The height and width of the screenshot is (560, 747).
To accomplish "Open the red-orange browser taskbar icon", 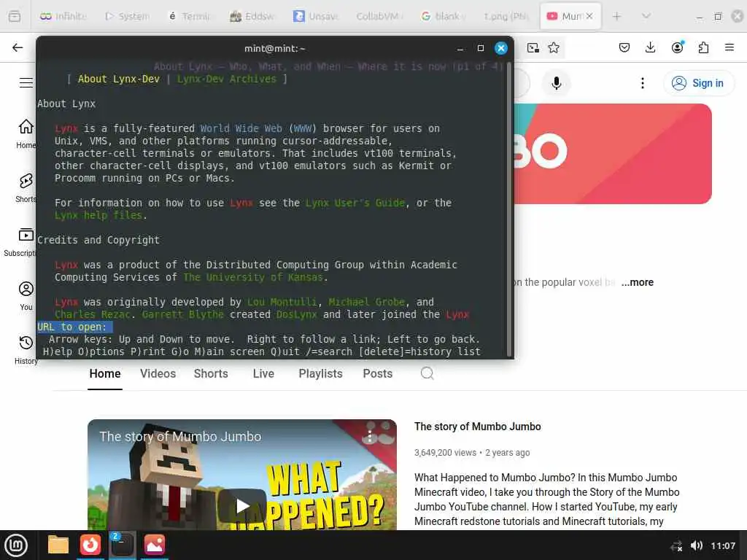I will (90, 545).
